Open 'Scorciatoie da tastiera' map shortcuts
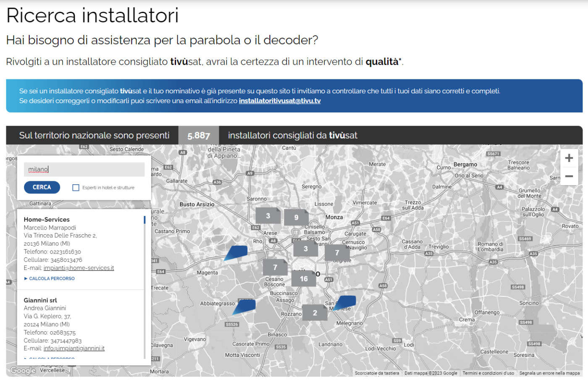 point(377,373)
